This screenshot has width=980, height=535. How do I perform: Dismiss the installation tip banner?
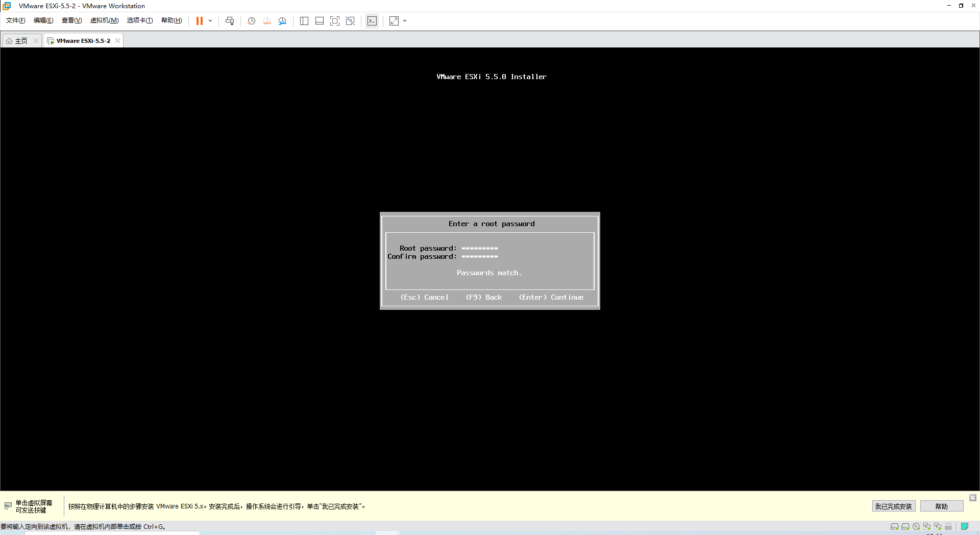click(x=973, y=498)
